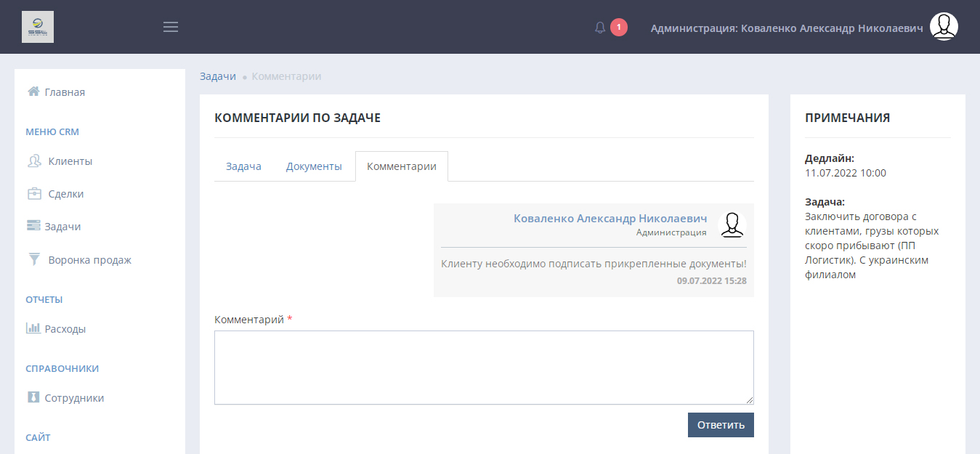Image resolution: width=980 pixels, height=454 pixels.
Task: Toggle the hamburger sidebar menu
Action: tap(171, 27)
